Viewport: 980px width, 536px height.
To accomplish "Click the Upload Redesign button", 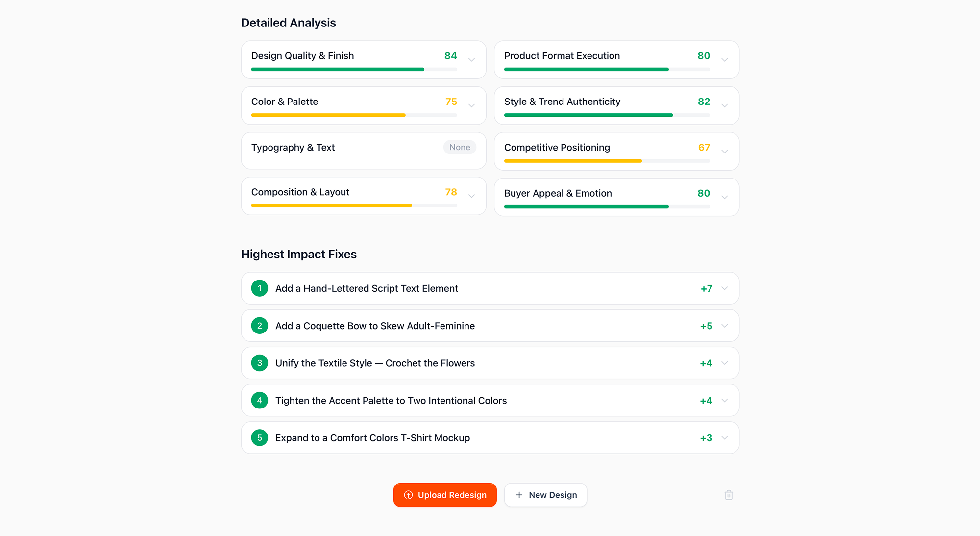I will point(444,495).
